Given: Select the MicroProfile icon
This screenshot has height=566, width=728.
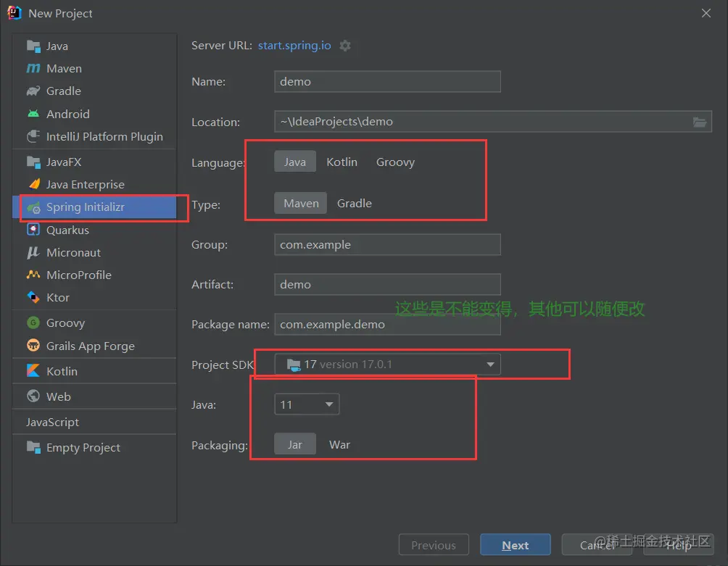Looking at the screenshot, I should click(33, 275).
